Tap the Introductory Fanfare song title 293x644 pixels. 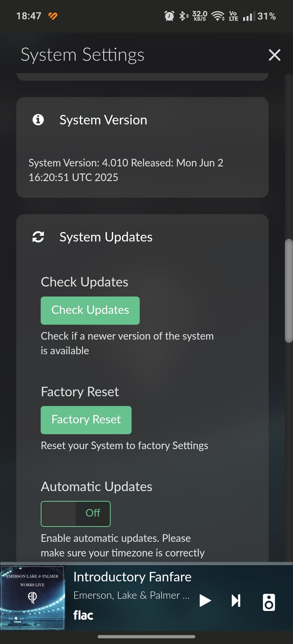pyautogui.click(x=132, y=577)
